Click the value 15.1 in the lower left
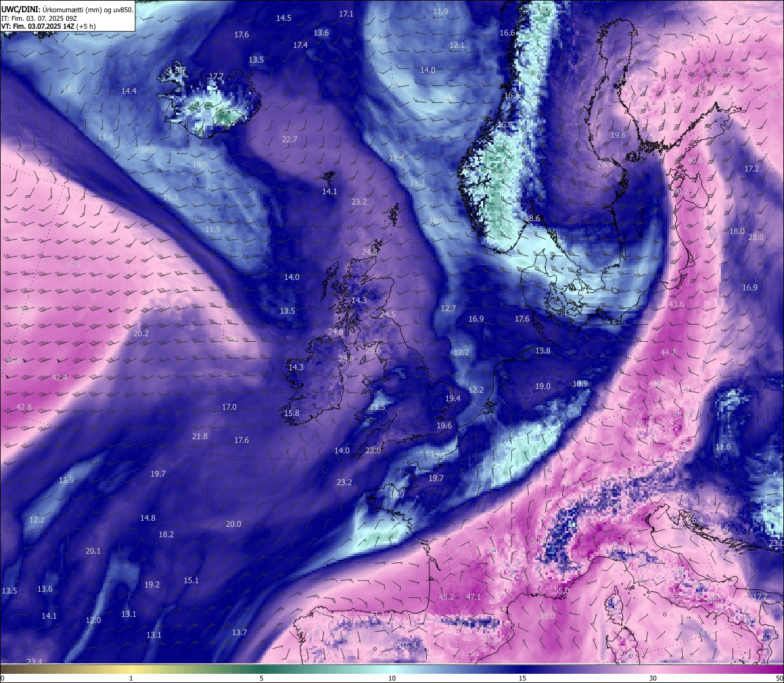This screenshot has height=683, width=784. tap(191, 580)
